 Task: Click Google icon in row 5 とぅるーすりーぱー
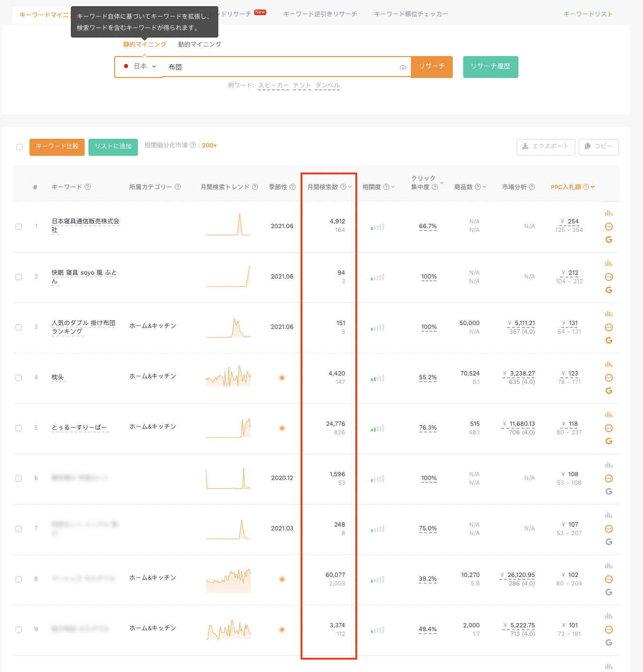tap(609, 441)
